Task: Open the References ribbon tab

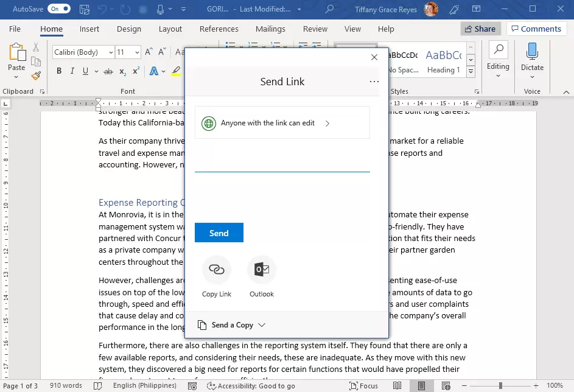Action: (219, 29)
